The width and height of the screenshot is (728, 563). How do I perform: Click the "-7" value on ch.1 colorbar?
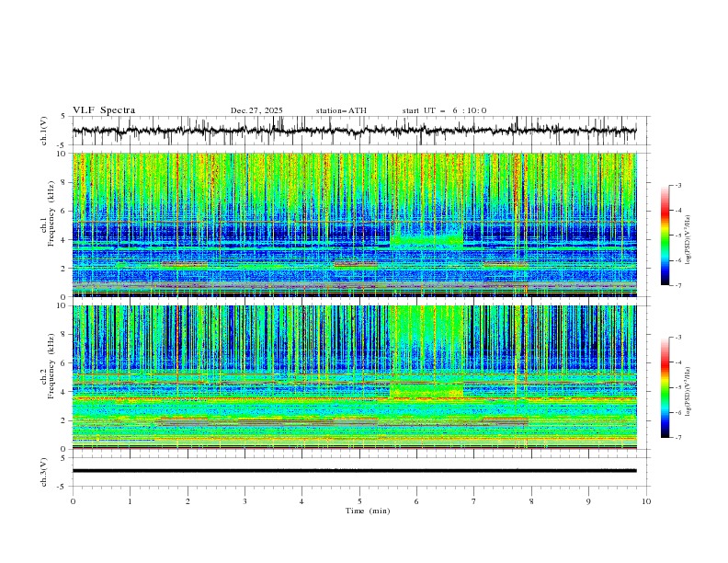677,286
